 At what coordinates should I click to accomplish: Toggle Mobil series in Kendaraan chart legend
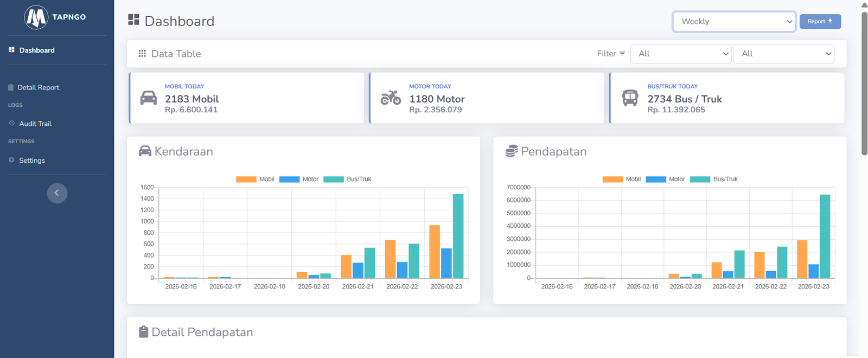pyautogui.click(x=255, y=180)
